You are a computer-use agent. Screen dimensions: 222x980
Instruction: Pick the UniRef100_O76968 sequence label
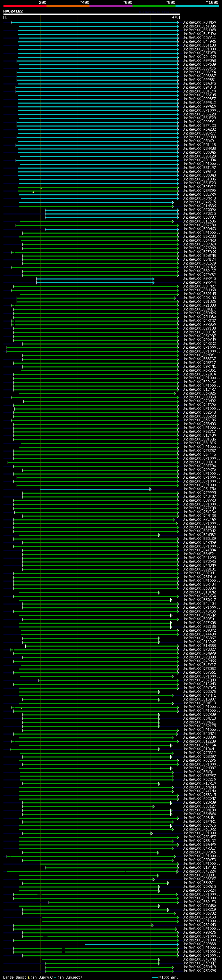tap(199, 248)
